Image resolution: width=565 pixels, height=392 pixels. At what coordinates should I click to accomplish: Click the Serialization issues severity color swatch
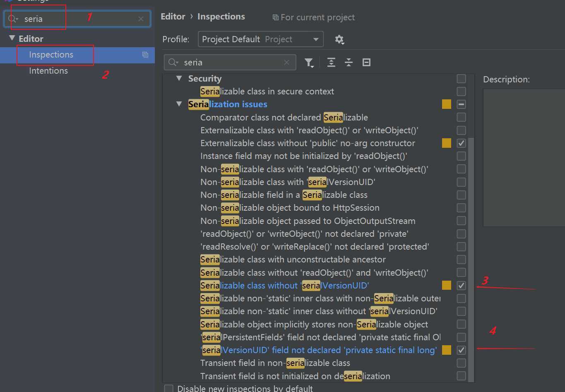tap(446, 104)
